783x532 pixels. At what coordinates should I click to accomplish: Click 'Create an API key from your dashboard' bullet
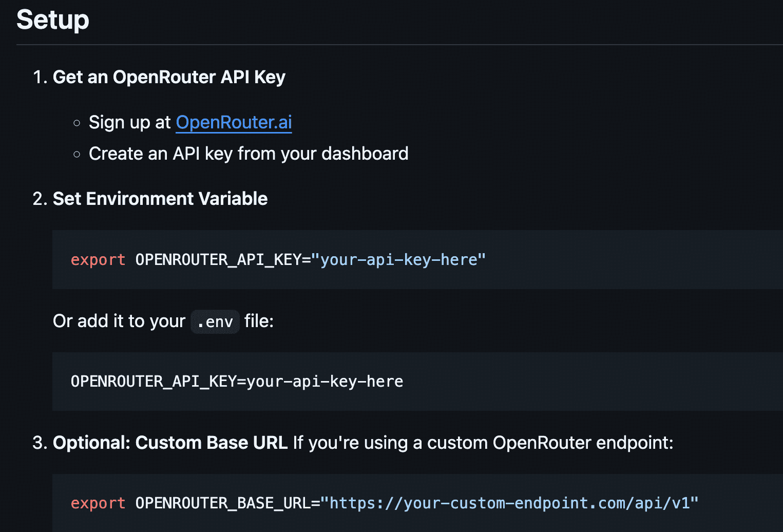(x=249, y=154)
